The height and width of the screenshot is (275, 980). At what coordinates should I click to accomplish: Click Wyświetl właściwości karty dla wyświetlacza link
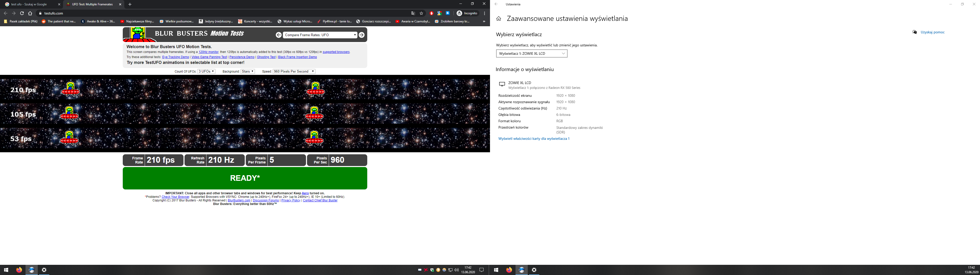(534, 138)
